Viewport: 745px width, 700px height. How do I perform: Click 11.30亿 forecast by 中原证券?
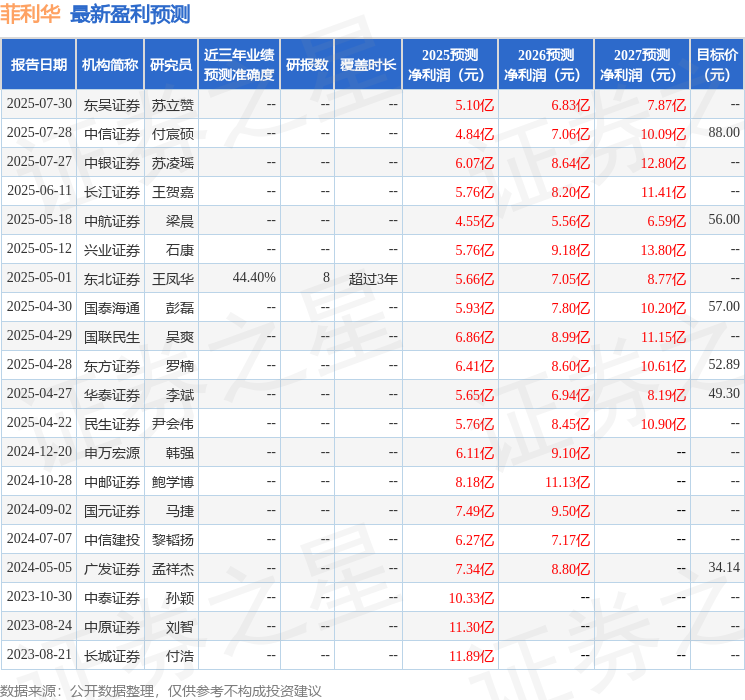coord(471,627)
